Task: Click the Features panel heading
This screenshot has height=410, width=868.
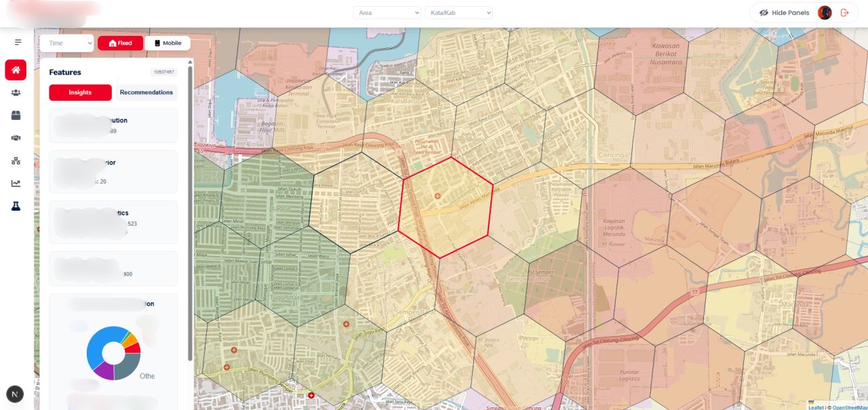Action: [x=65, y=72]
